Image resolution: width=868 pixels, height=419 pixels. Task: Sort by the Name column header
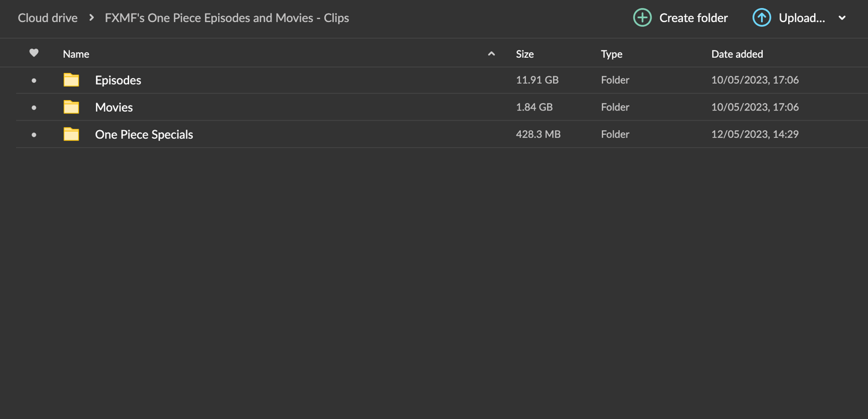(76, 54)
